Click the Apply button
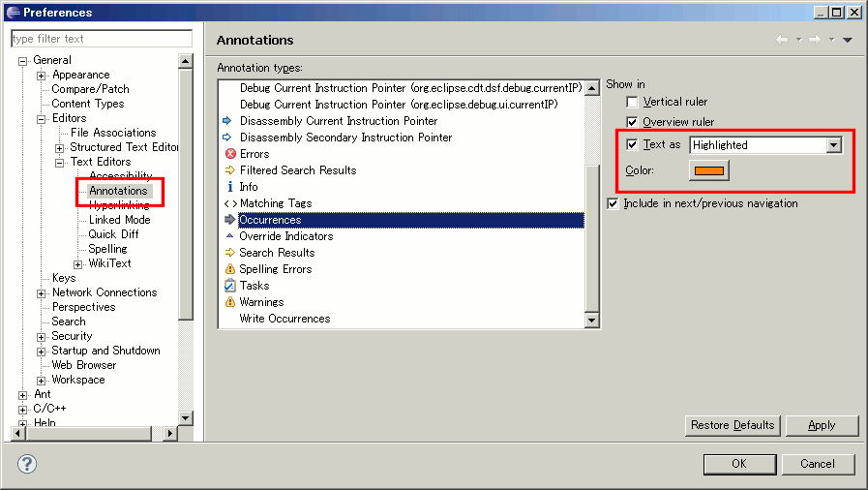This screenshot has width=868, height=490. coord(822,425)
